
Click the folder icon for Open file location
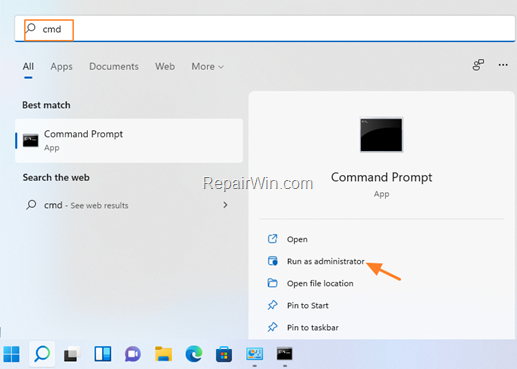[272, 283]
